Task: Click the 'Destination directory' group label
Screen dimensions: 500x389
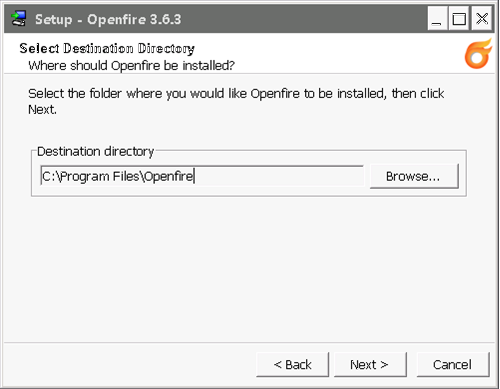Action: [x=95, y=151]
